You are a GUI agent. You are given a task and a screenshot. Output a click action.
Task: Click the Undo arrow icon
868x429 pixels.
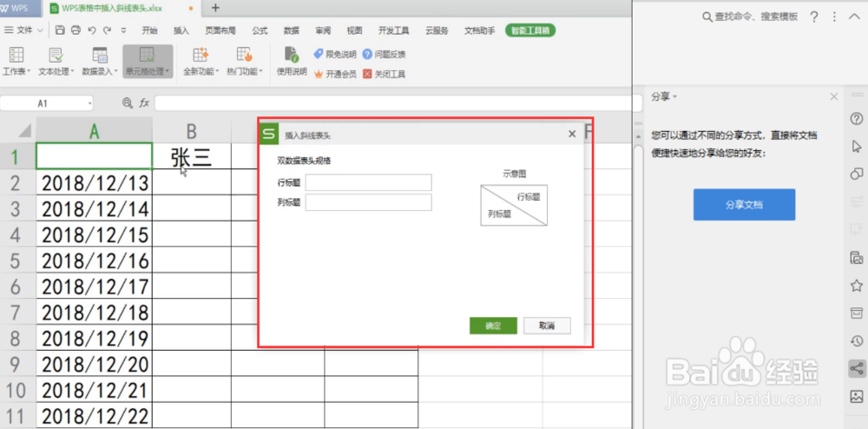[x=92, y=30]
